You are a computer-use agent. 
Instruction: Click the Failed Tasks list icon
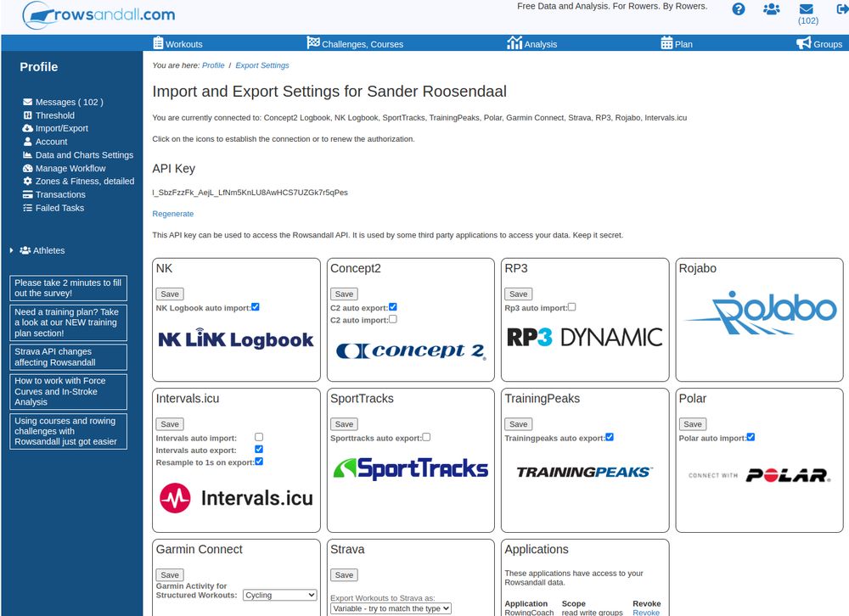pyautogui.click(x=28, y=208)
